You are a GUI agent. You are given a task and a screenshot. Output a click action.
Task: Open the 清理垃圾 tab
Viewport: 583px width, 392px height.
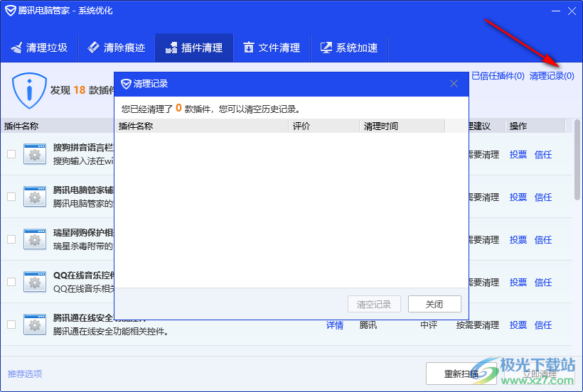[x=39, y=48]
